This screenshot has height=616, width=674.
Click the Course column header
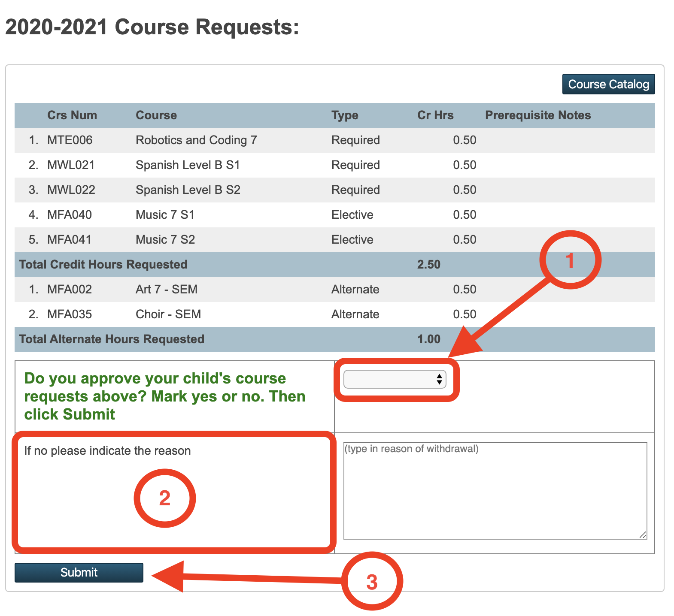click(x=156, y=115)
